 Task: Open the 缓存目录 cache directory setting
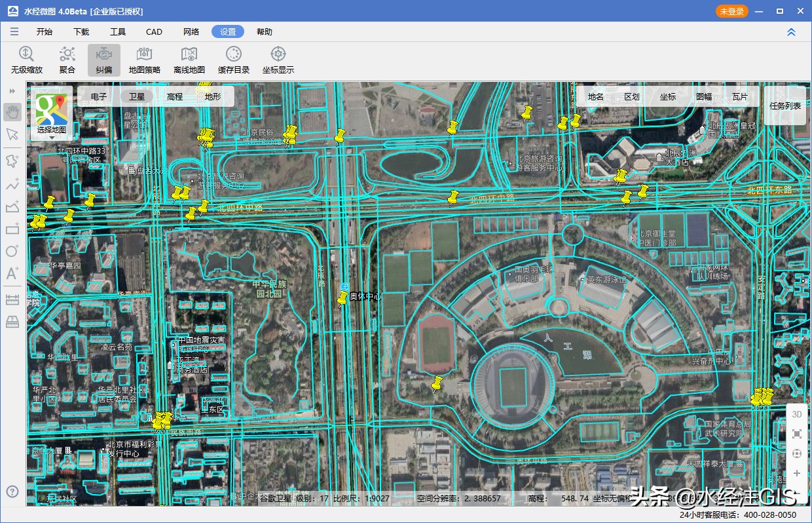[234, 60]
